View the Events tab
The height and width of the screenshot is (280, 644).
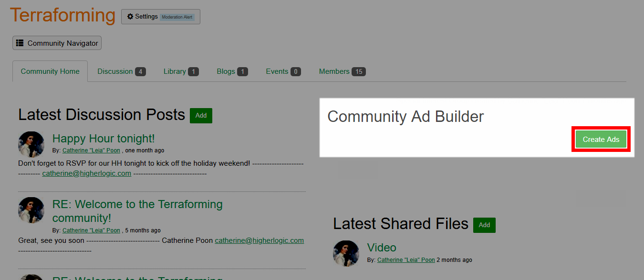[x=283, y=71]
